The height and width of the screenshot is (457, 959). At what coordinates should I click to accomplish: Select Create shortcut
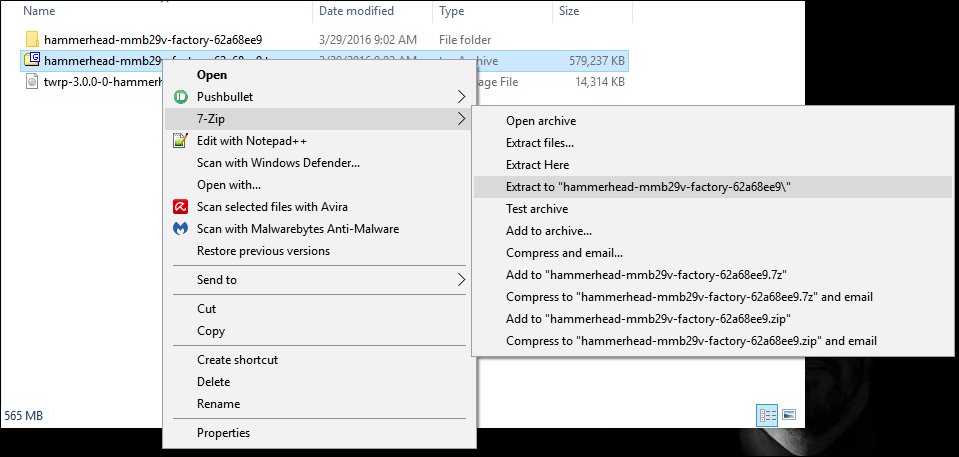[x=320, y=360]
